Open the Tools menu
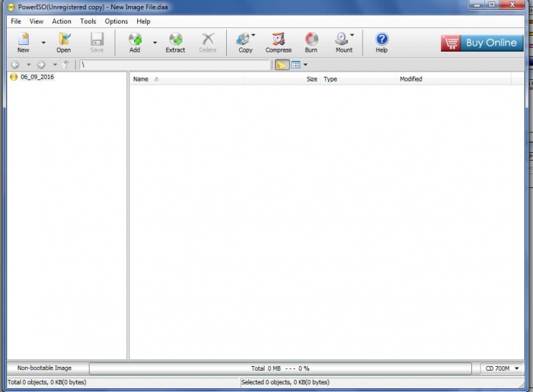Image resolution: width=533 pixels, height=392 pixels. [x=88, y=21]
